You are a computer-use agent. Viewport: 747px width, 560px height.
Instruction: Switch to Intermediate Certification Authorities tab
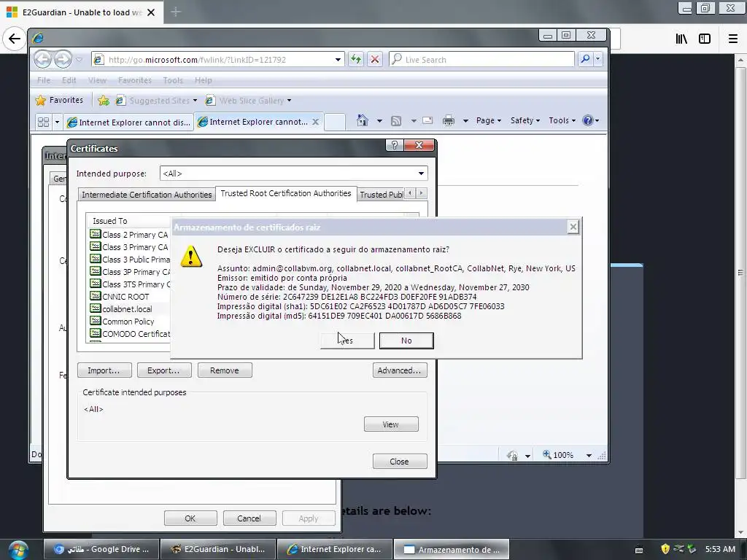point(146,194)
